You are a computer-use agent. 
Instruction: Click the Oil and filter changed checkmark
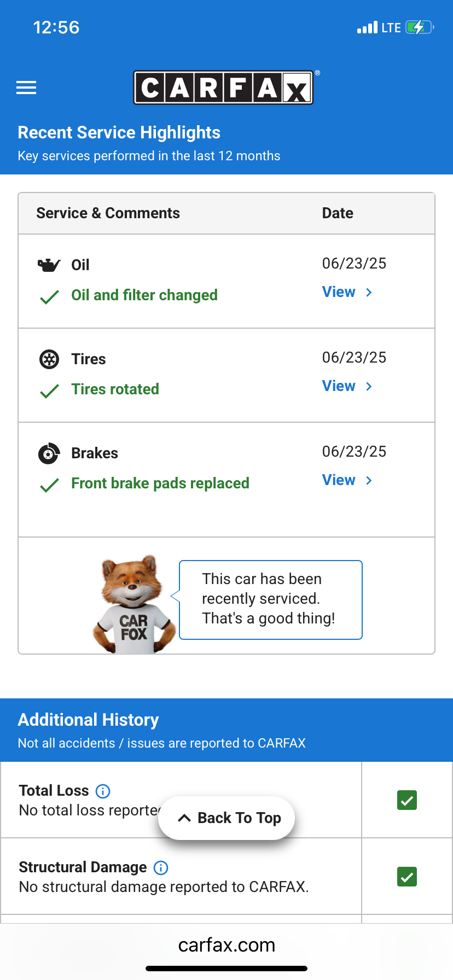(x=50, y=297)
